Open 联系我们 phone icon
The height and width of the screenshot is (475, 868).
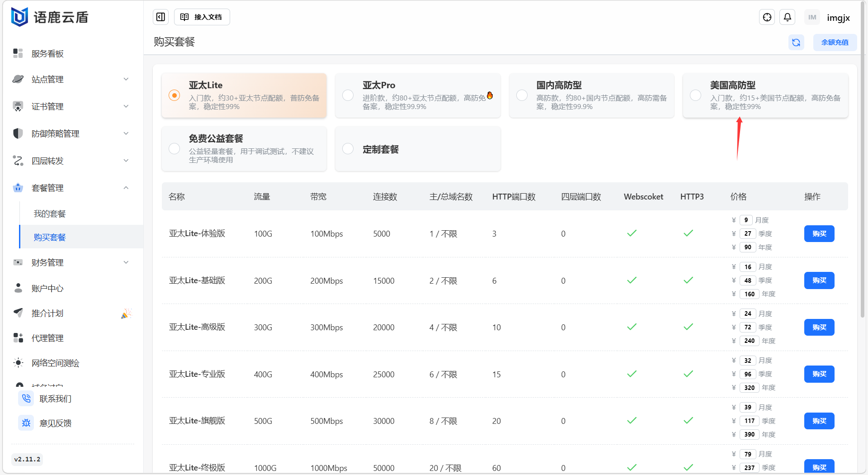click(26, 399)
